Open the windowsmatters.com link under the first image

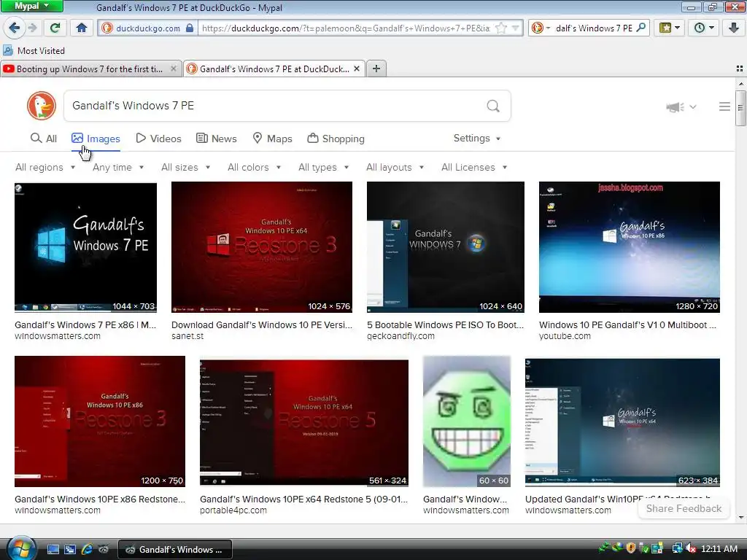[x=58, y=335]
